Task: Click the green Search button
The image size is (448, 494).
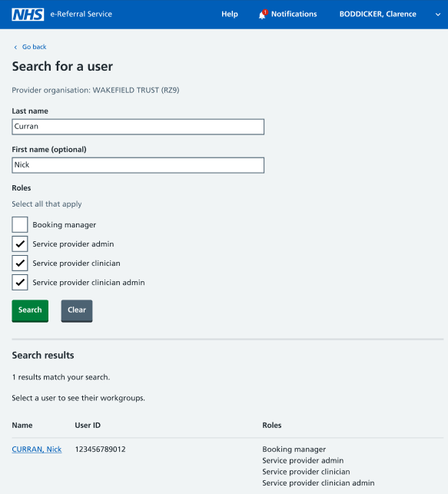Action: (30, 310)
